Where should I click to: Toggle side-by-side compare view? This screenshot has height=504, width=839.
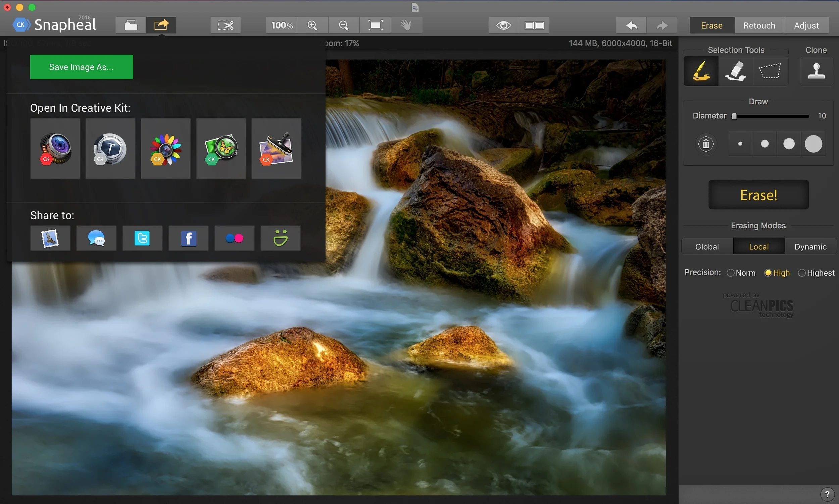534,25
